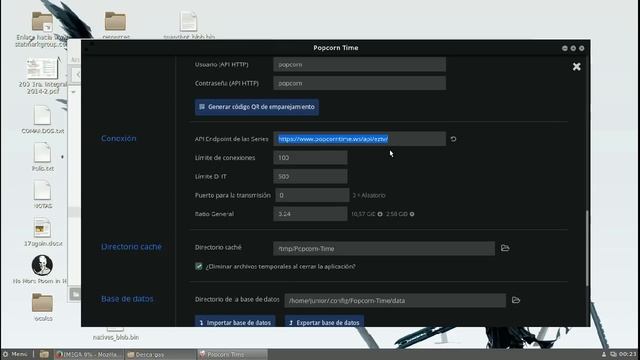
Task: Click the file manager icon in taskbar
Action: (44, 354)
